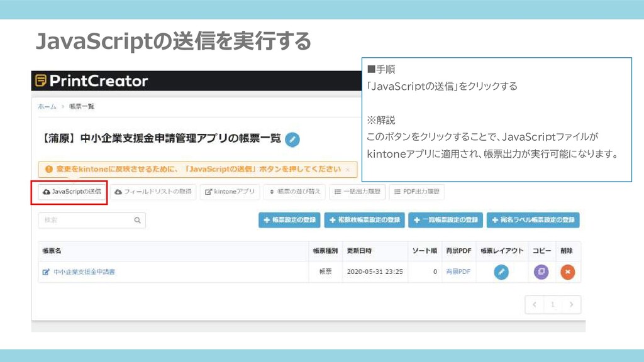
Task: Click ホーム breadcrumb link
Action: [x=47, y=106]
